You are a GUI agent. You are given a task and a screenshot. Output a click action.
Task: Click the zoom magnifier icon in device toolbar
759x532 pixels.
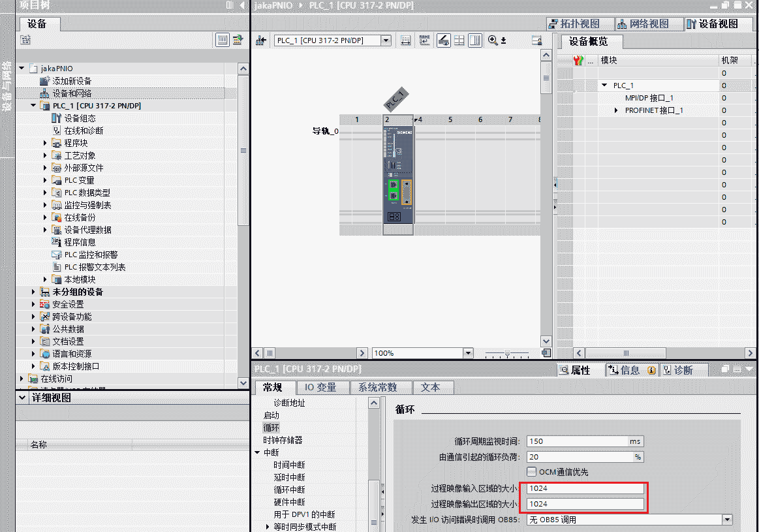(x=493, y=40)
